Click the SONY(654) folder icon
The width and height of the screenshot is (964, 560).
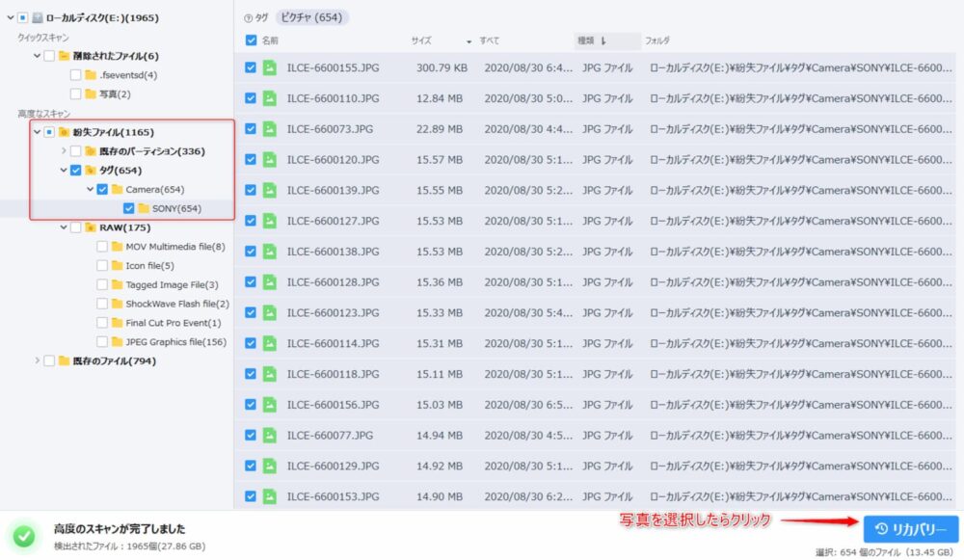[x=144, y=208]
